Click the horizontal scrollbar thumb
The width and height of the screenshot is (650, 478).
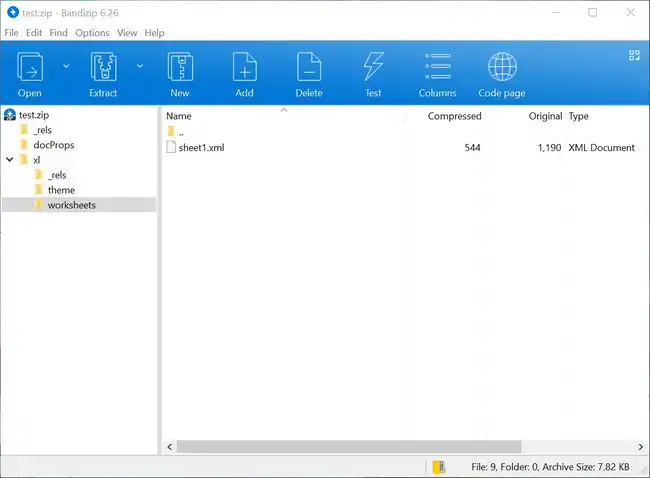click(x=349, y=447)
